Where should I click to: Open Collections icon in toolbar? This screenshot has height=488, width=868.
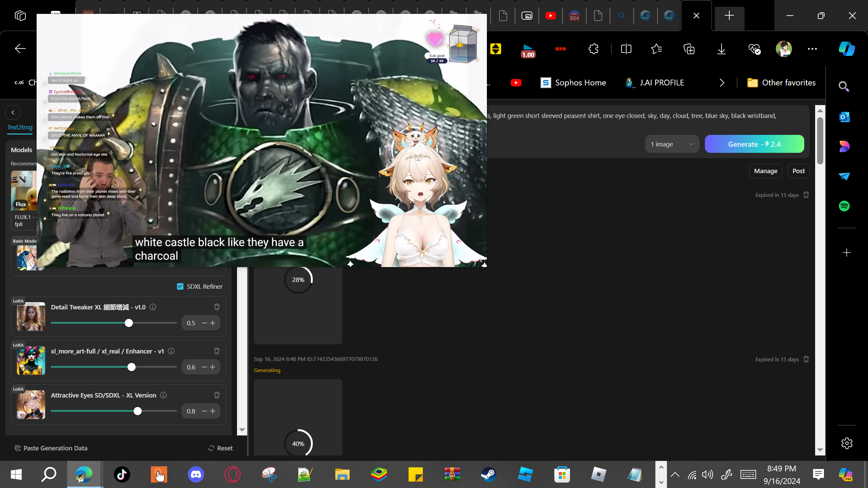click(689, 49)
